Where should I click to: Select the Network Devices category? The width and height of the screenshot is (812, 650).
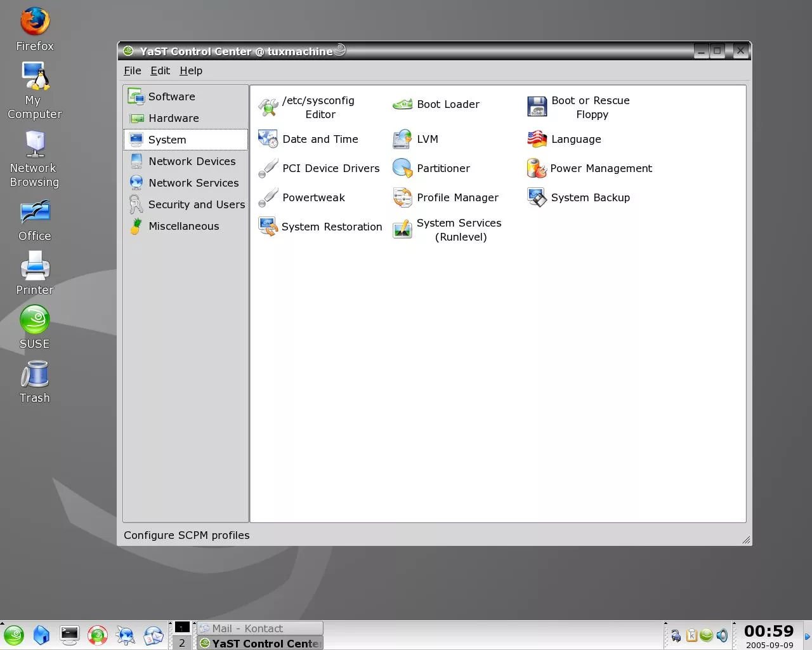coord(185,161)
